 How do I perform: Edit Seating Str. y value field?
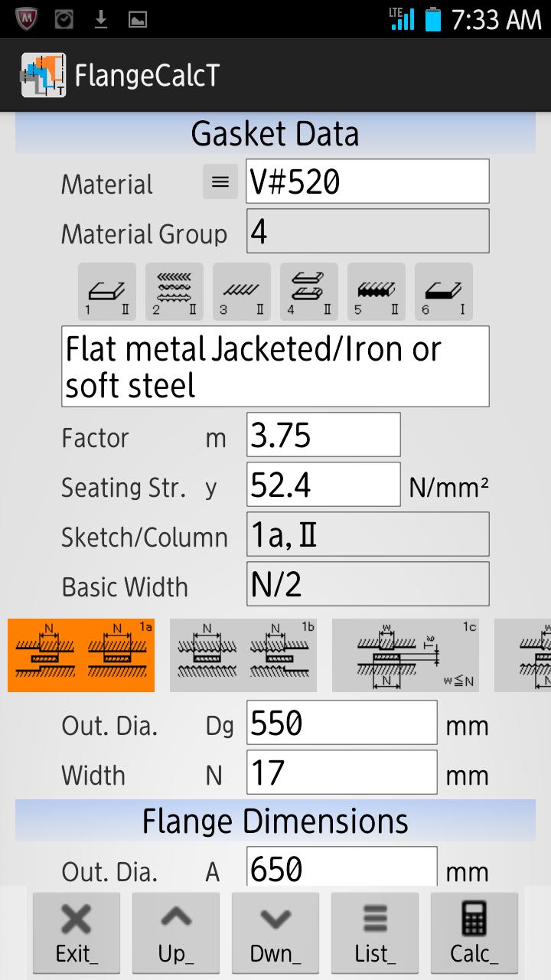click(324, 485)
